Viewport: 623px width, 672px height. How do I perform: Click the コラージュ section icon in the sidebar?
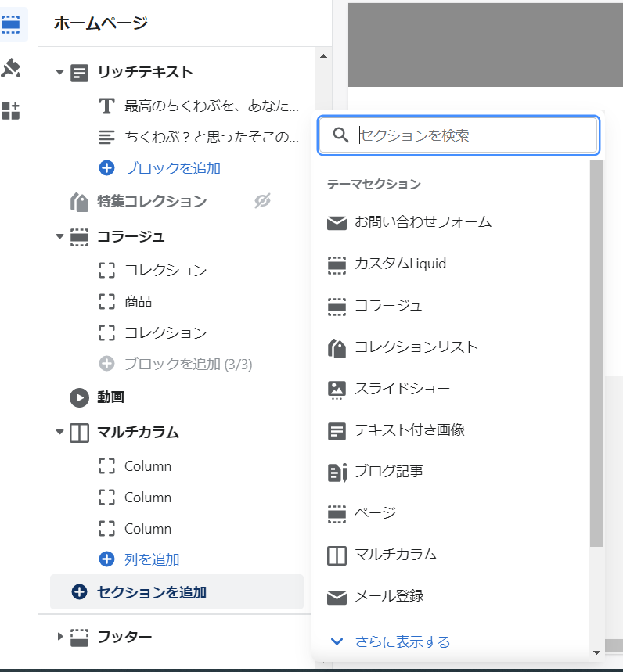(79, 237)
